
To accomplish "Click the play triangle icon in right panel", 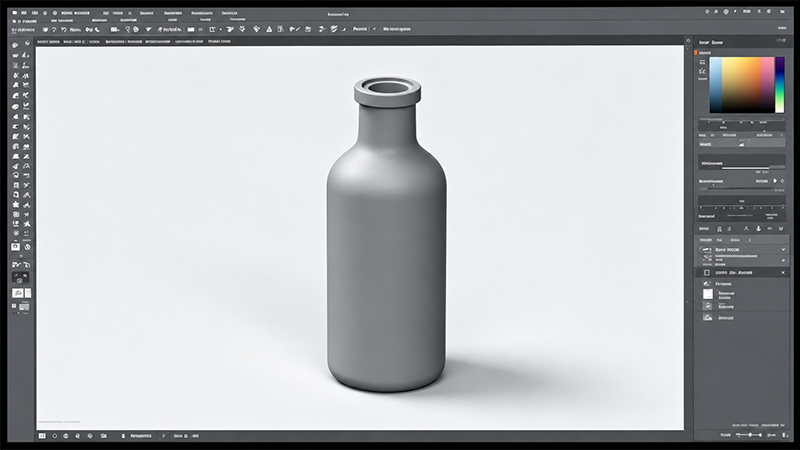I will pyautogui.click(x=774, y=181).
